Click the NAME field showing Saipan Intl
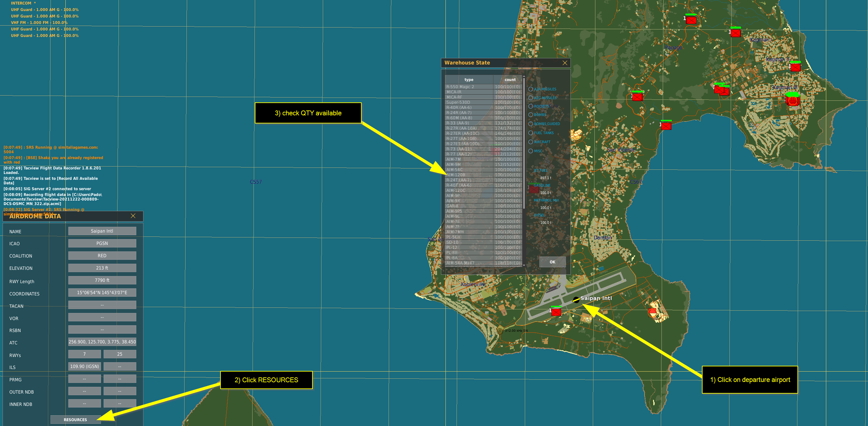This screenshot has width=868, height=426. tap(102, 231)
